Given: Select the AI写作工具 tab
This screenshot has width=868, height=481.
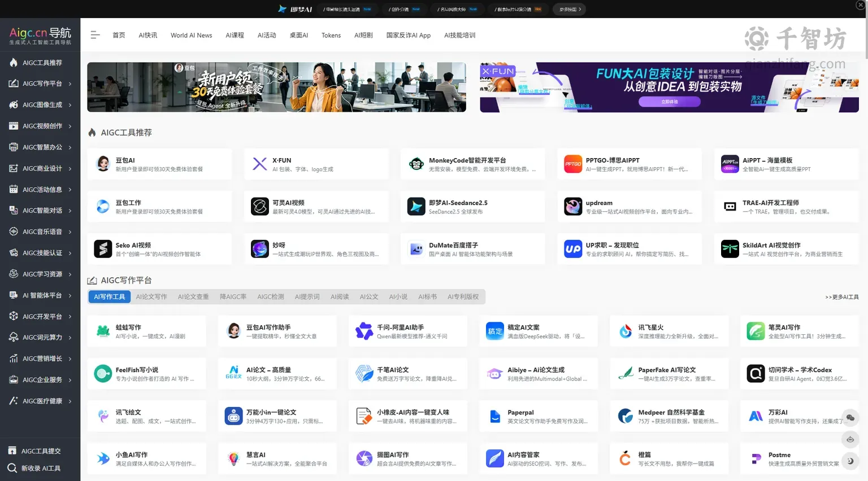Looking at the screenshot, I should pyautogui.click(x=110, y=297).
